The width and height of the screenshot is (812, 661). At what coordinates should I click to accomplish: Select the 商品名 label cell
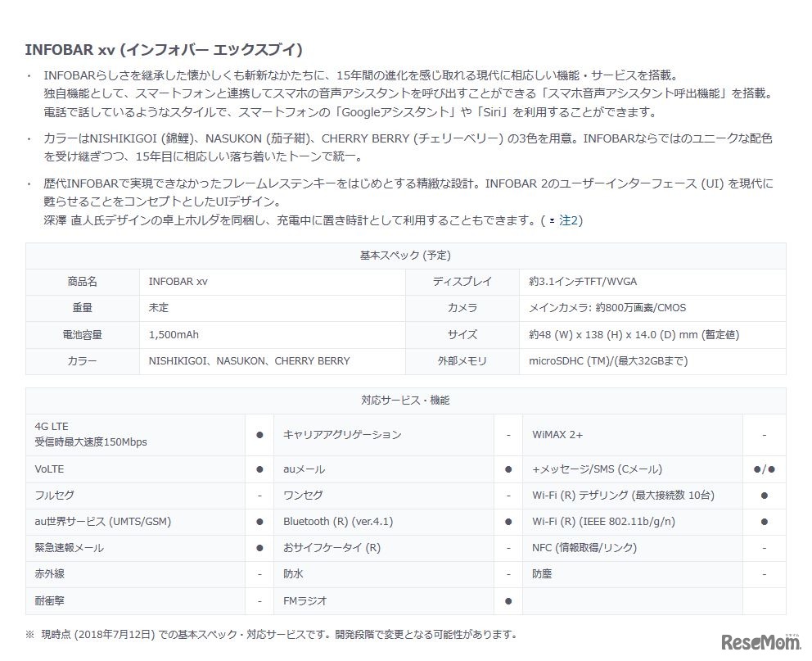pos(83,282)
